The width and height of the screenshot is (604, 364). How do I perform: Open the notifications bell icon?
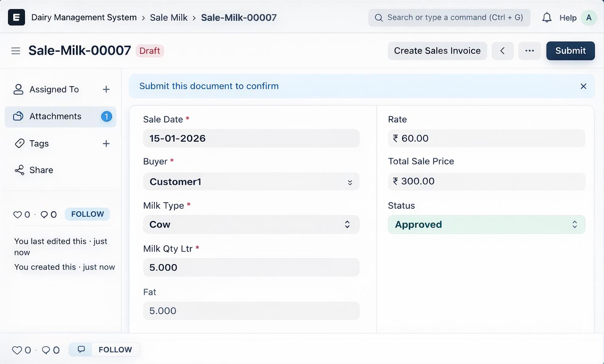point(547,17)
